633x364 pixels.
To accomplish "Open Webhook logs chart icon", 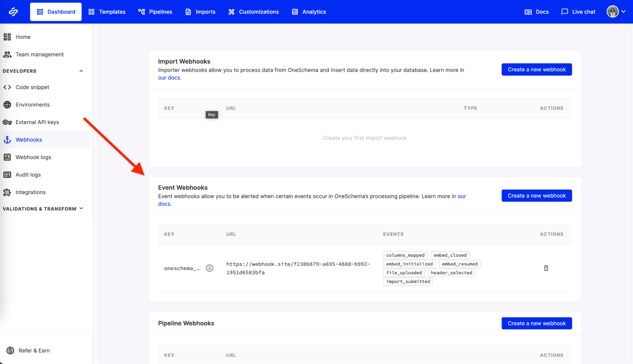I will [x=7, y=157].
